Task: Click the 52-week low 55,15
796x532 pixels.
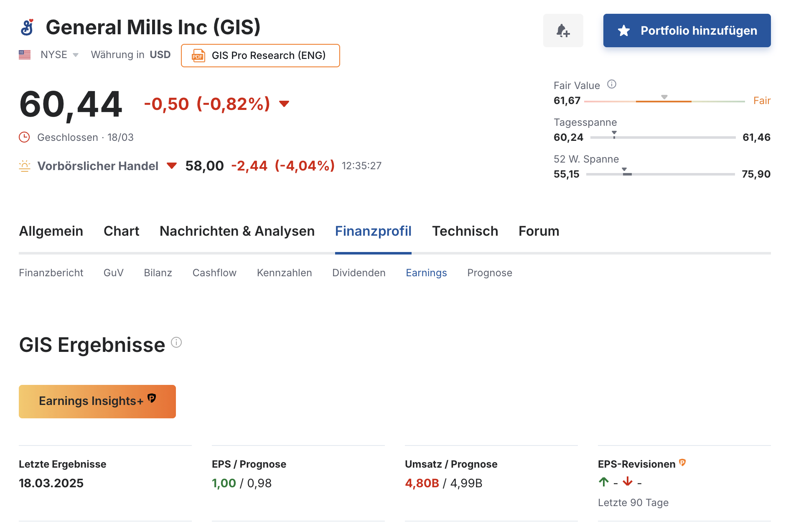Action: point(567,174)
